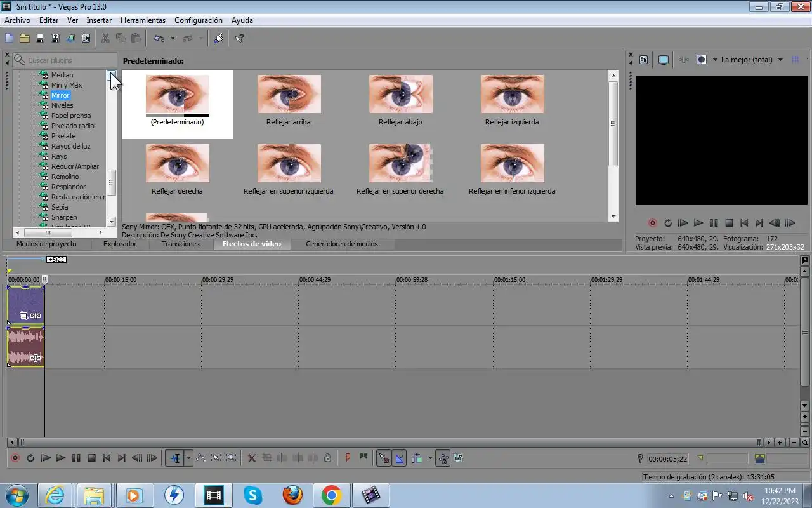Switch to the Generadores de medios tab

tap(342, 244)
